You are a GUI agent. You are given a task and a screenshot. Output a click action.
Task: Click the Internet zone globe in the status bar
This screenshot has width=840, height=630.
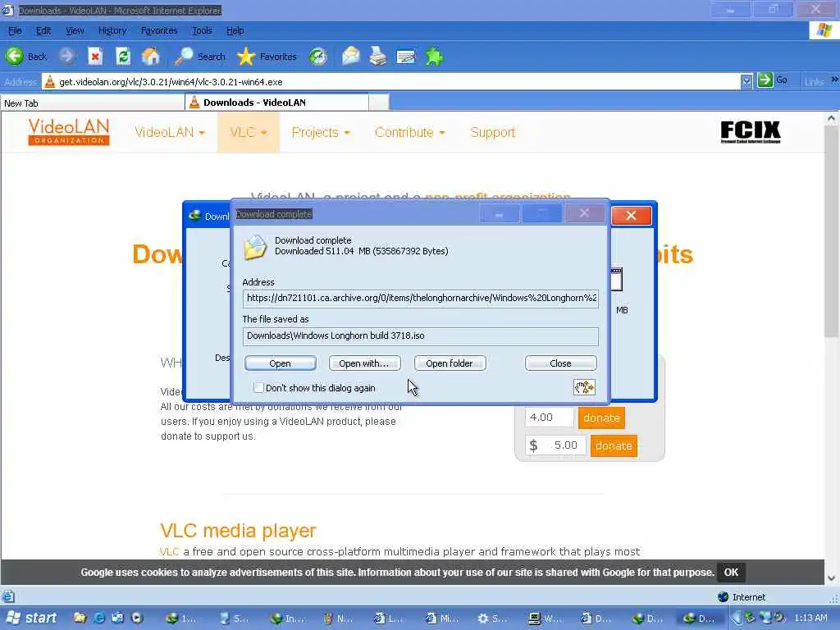(x=723, y=597)
